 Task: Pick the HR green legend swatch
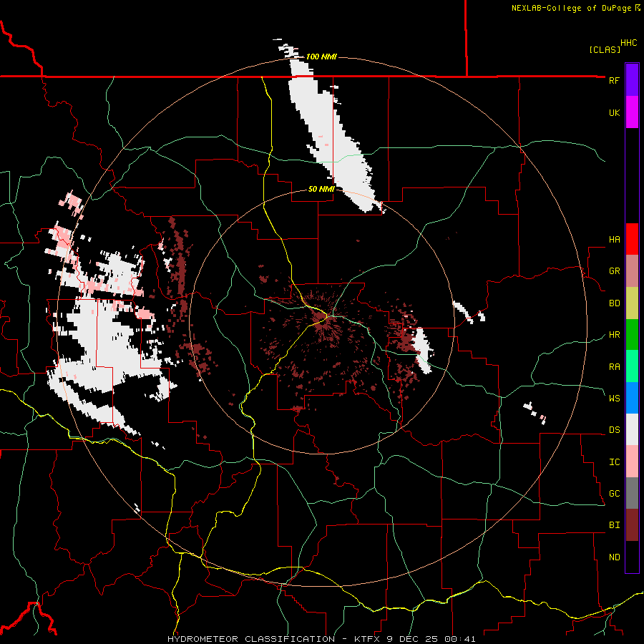(x=632, y=335)
